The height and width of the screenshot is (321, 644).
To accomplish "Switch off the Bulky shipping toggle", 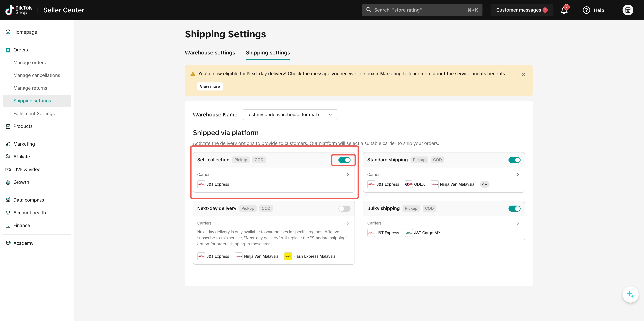I will 514,209.
